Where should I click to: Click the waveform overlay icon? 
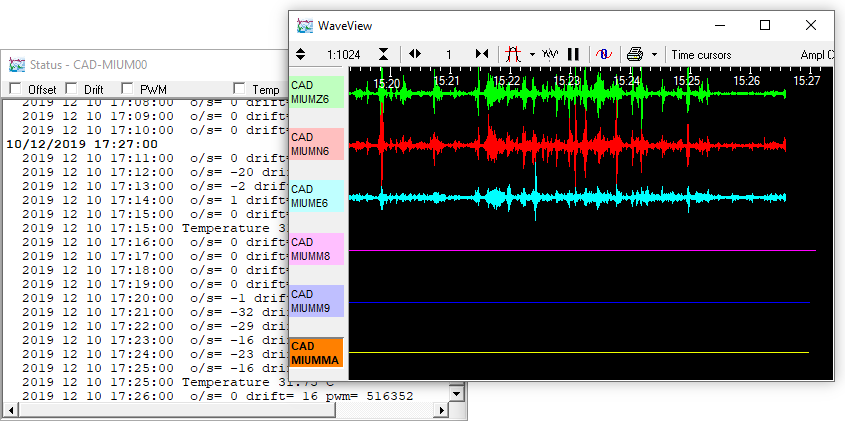pyautogui.click(x=550, y=54)
